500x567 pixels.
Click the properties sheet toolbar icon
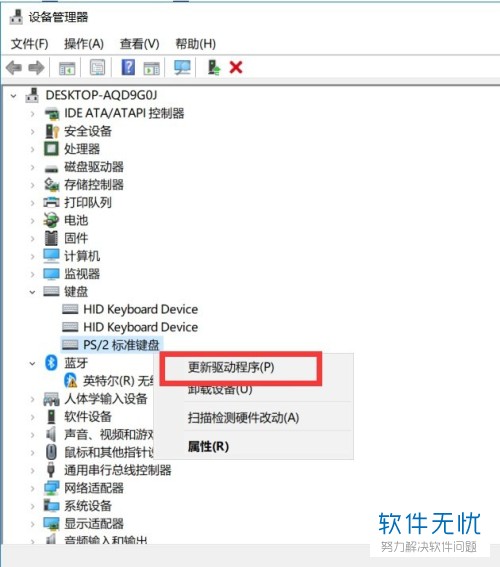pyautogui.click(x=97, y=67)
